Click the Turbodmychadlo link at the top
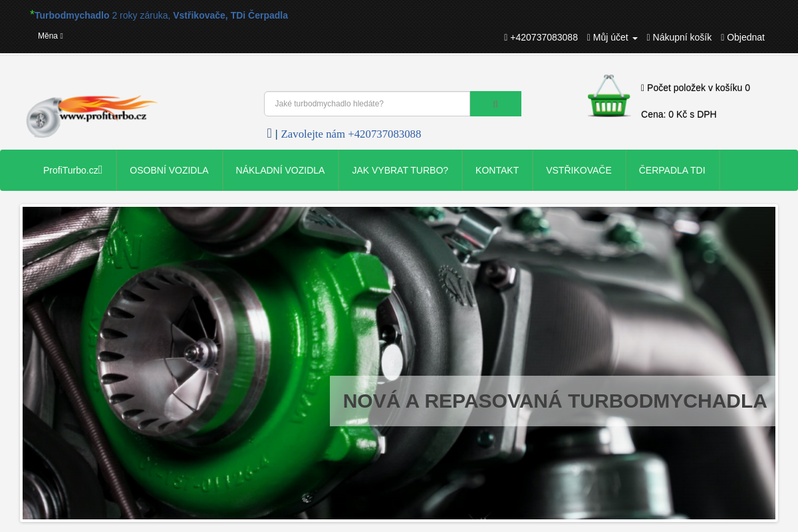Image resolution: width=798 pixels, height=532 pixels. (71, 15)
